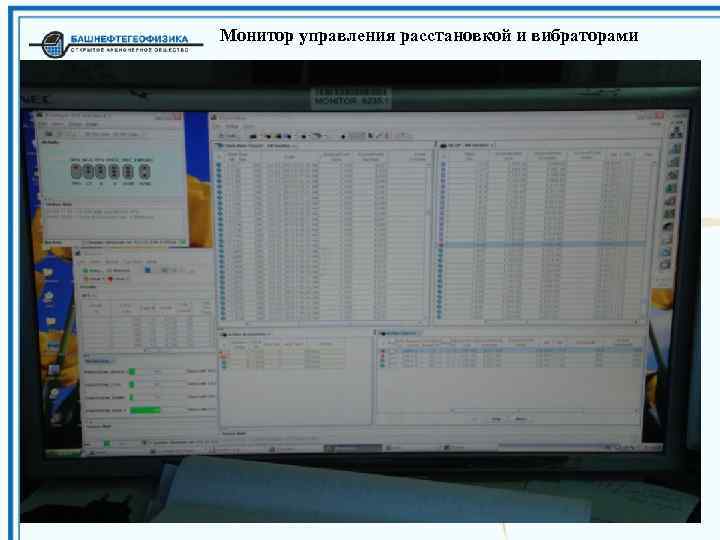Select the tab of the lower-left bottom pane
This screenshot has height=540, width=720.
(x=246, y=334)
